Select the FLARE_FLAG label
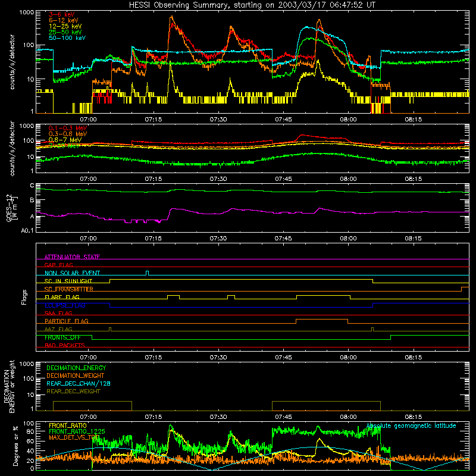Viewport: 476px width, 476px height. (62, 297)
